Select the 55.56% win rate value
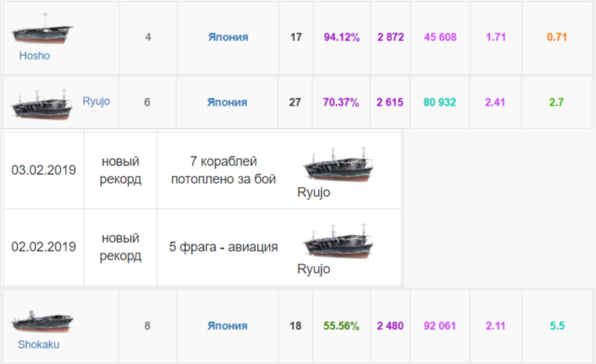 pyautogui.click(x=341, y=326)
